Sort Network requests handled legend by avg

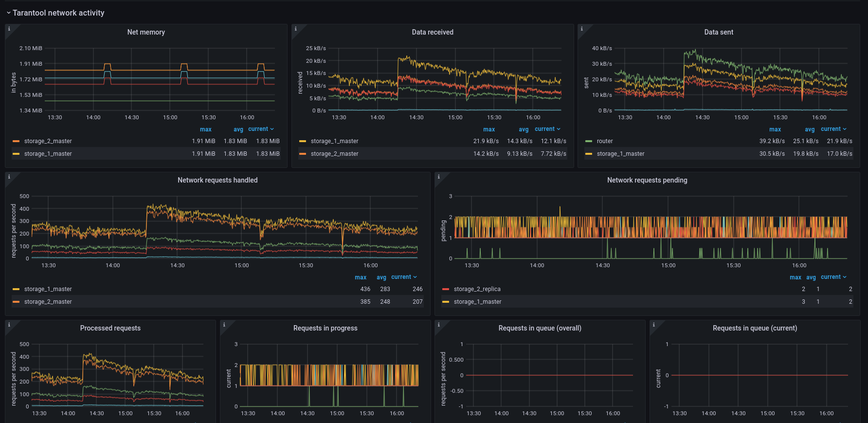click(381, 277)
